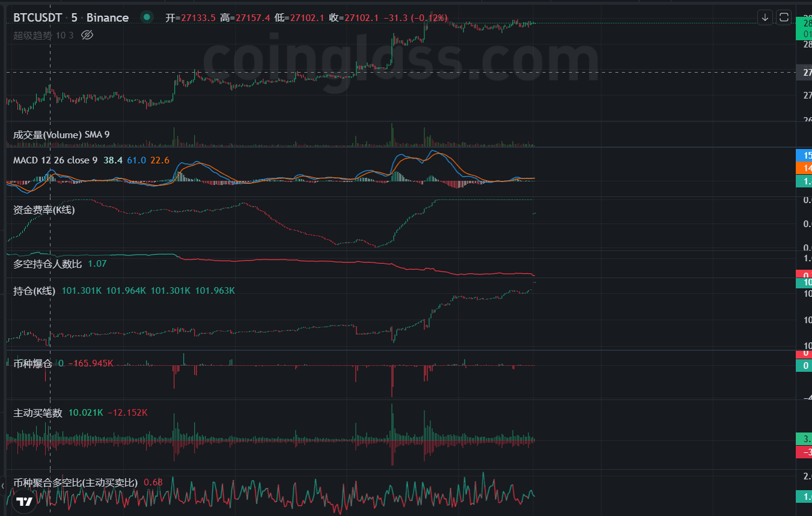The width and height of the screenshot is (812, 516).
Task: Select the 成交量(Volume) SMA 9 indicator label
Action: [x=61, y=135]
